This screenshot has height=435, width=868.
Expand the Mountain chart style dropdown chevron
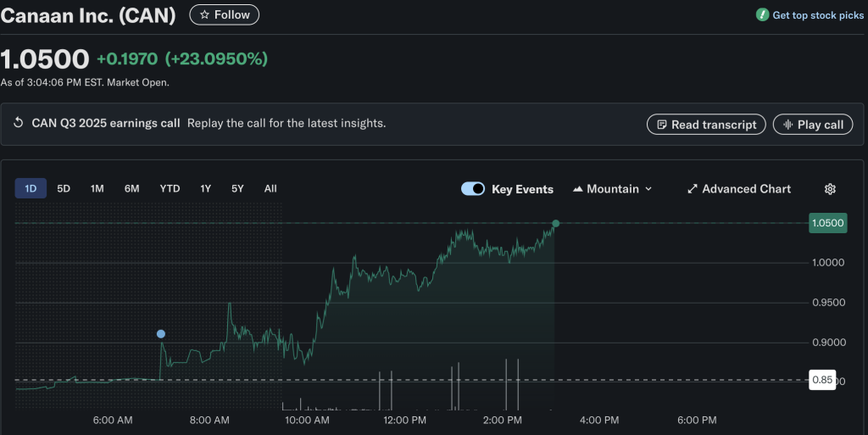click(x=648, y=189)
